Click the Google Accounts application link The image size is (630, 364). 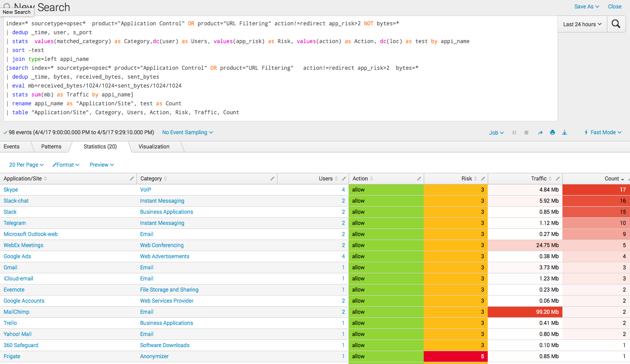(x=24, y=301)
